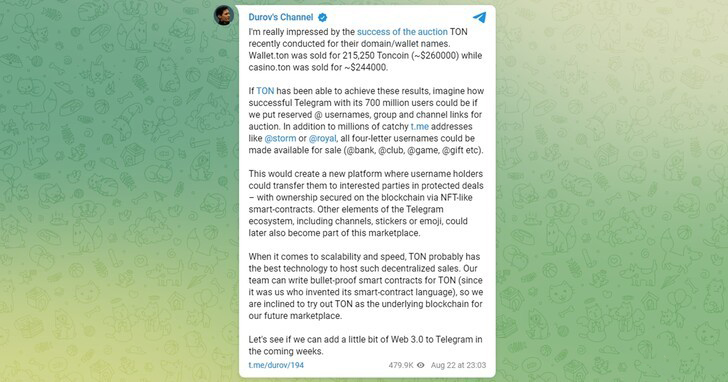Open the @royal username link

pos(322,138)
